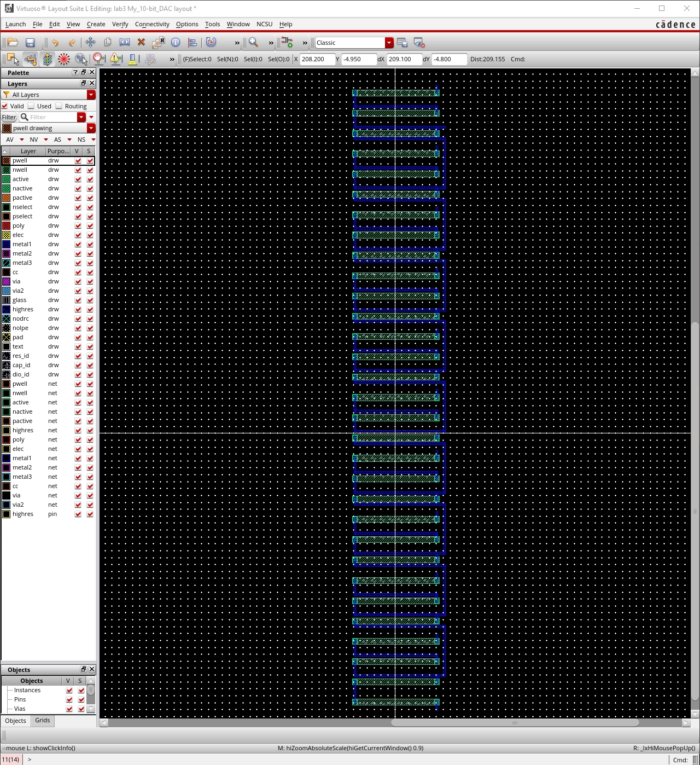Toggle visibility of metal1 drw layer
The width and height of the screenshot is (700, 765).
(x=78, y=244)
